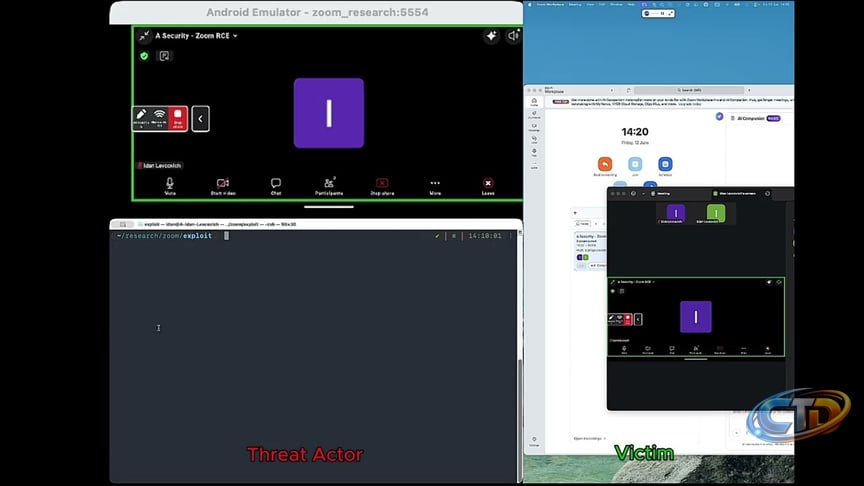Viewport: 864px width, 486px height.
Task: Minimize meeting with the shrink arrows icon
Action: point(144,36)
